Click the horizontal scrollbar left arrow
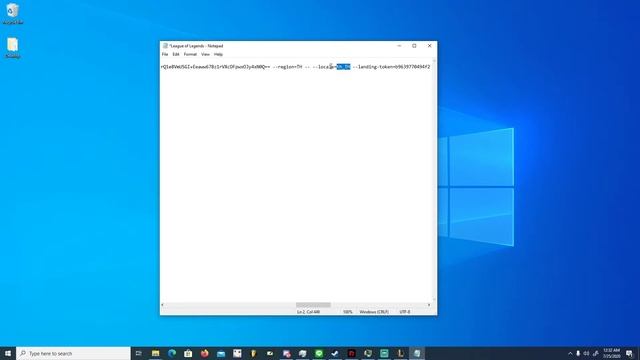640x360 pixels. (162, 305)
